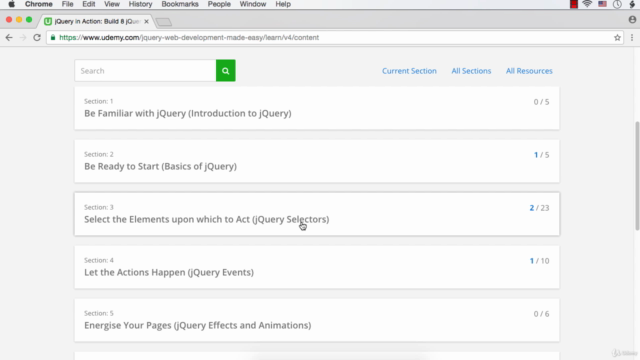This screenshot has height=360, width=640.
Task: Expand Section 3 Select the Elements
Action: pos(317,214)
